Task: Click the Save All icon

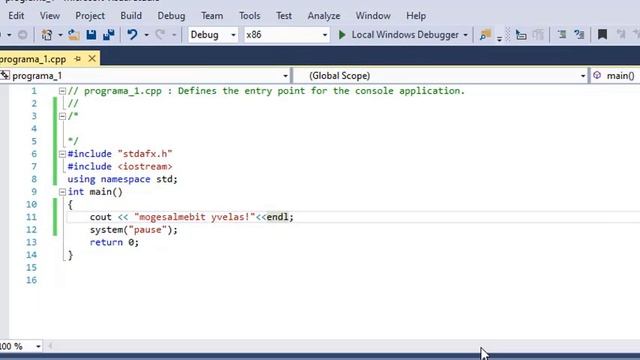Action: [109, 35]
